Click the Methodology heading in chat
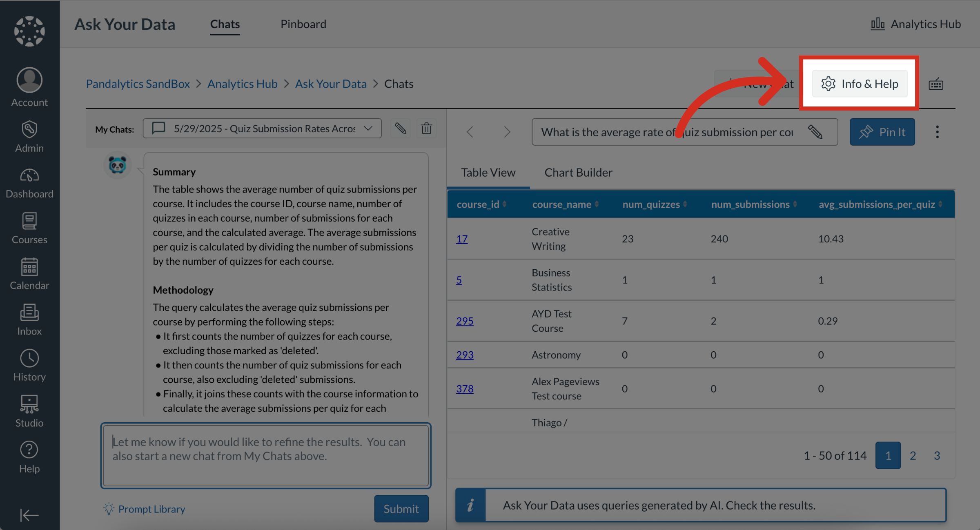 pyautogui.click(x=183, y=290)
